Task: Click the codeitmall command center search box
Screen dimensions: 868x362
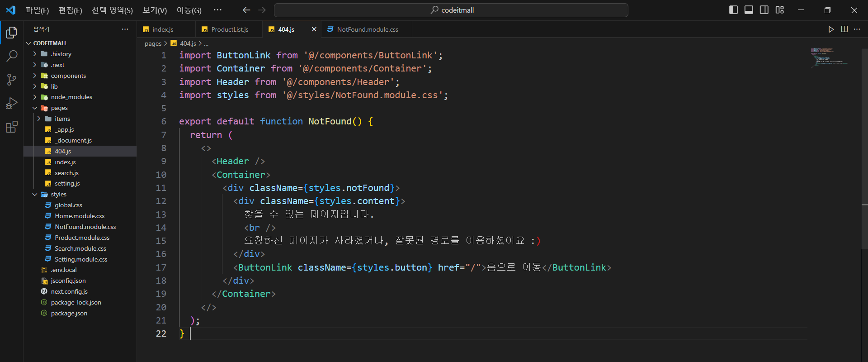Action: 451,10
